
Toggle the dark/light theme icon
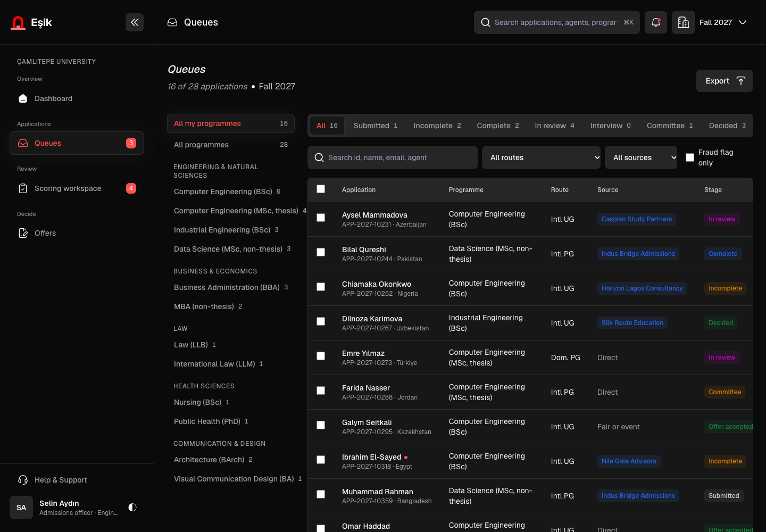132,508
